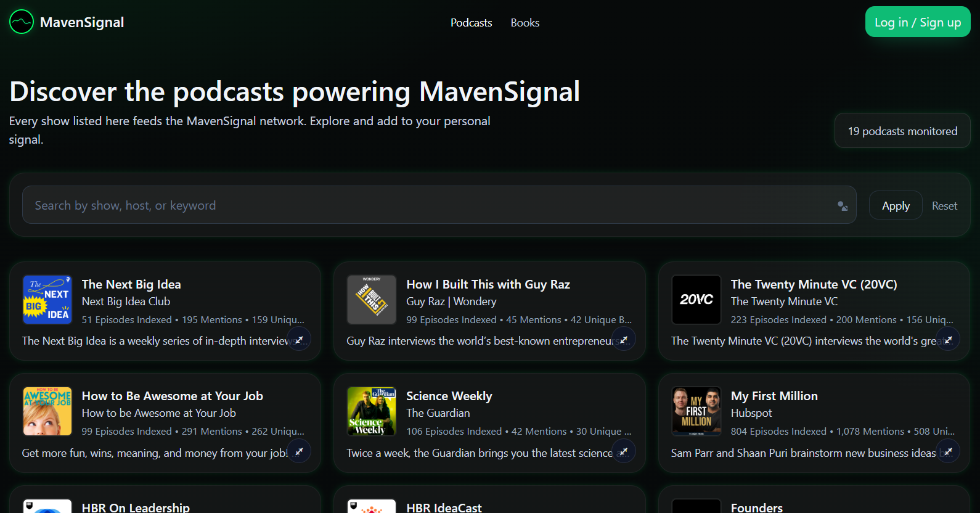Click '106 Episodes Indexed' stats line
The height and width of the screenshot is (513, 980).
click(519, 431)
